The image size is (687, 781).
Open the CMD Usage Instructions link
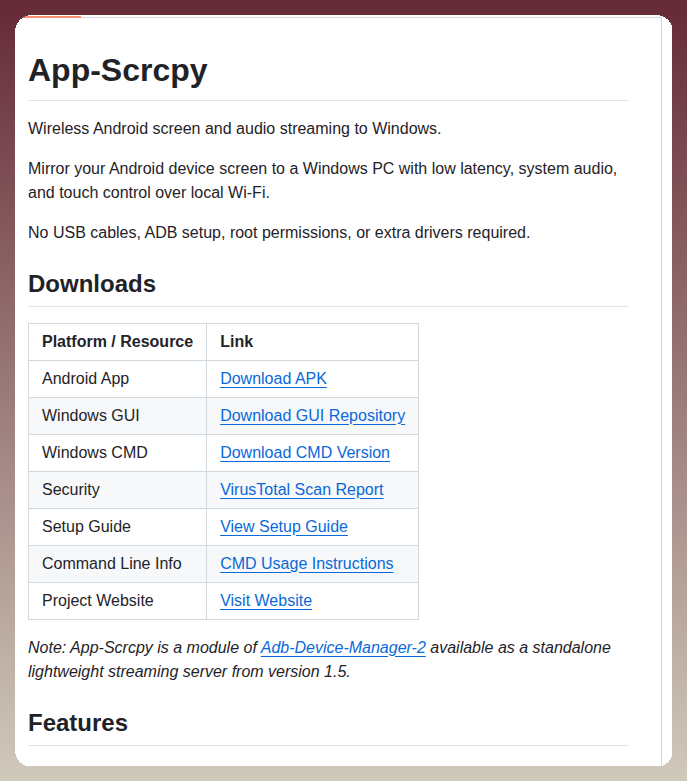(x=307, y=563)
